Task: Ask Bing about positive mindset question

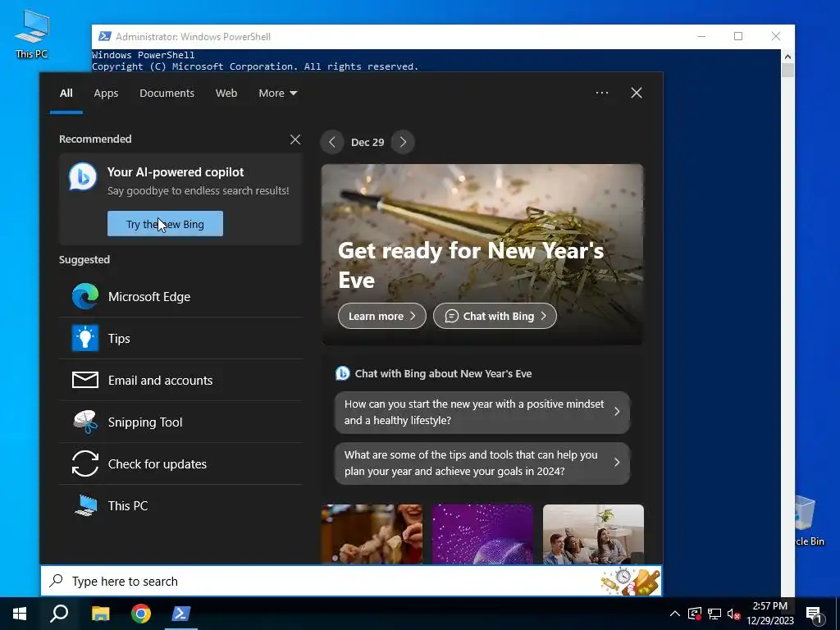Action: tap(482, 412)
